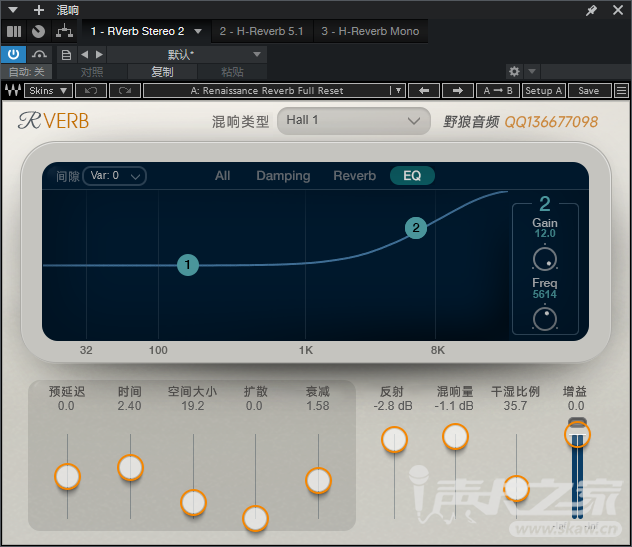Click the Waves logo icon

12,90
